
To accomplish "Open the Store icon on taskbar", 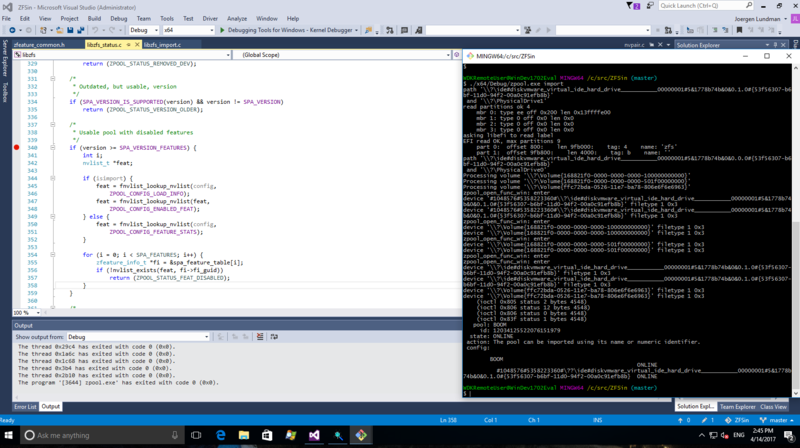I will 267,435.
